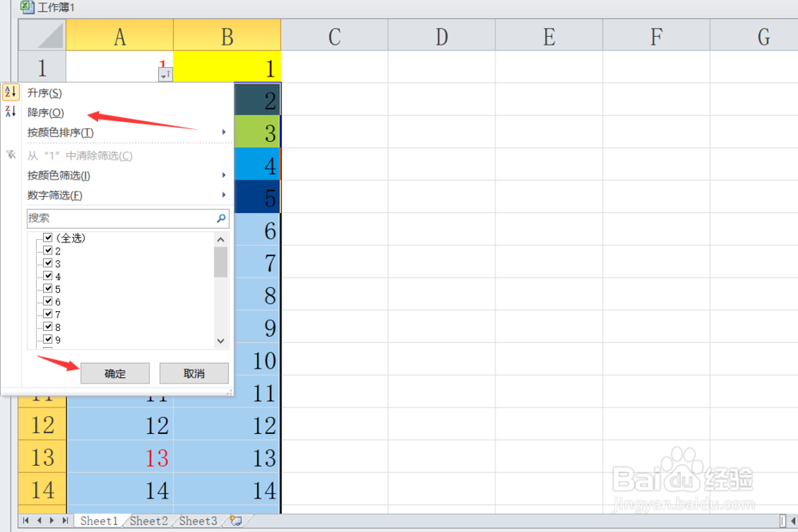Switch to Sheet3 tab
Viewport: 798px width, 532px height.
pyautogui.click(x=198, y=521)
